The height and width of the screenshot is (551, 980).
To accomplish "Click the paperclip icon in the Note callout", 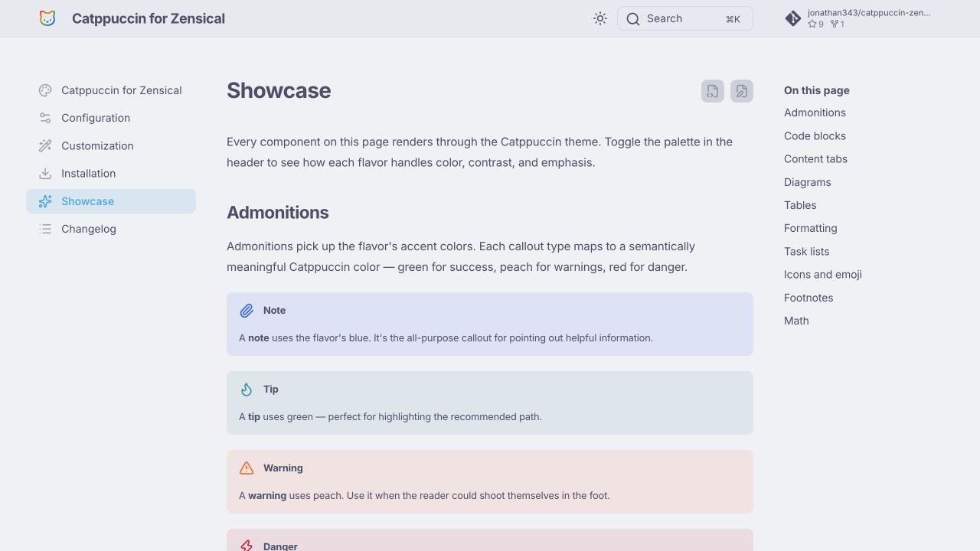I will pyautogui.click(x=247, y=311).
